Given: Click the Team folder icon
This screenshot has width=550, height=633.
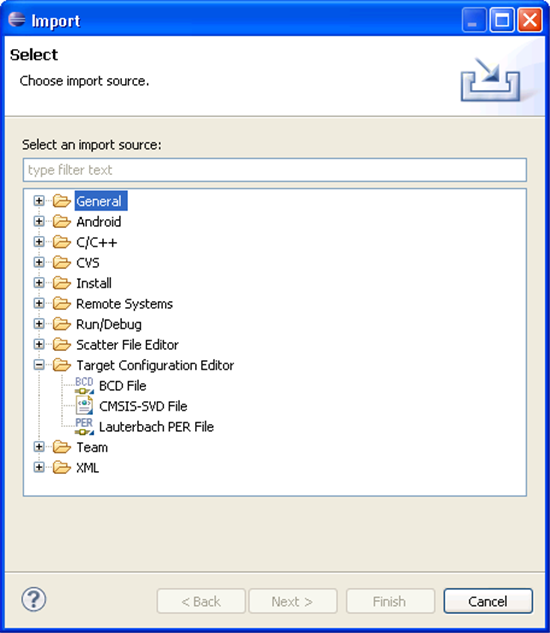Looking at the screenshot, I should pyautogui.click(x=62, y=447).
